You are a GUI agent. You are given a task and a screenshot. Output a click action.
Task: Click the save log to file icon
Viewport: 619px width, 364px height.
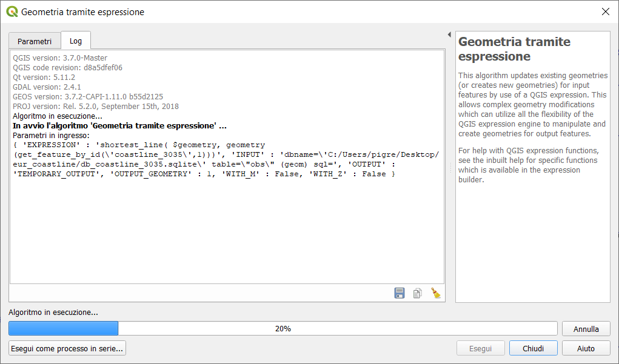[x=400, y=293]
